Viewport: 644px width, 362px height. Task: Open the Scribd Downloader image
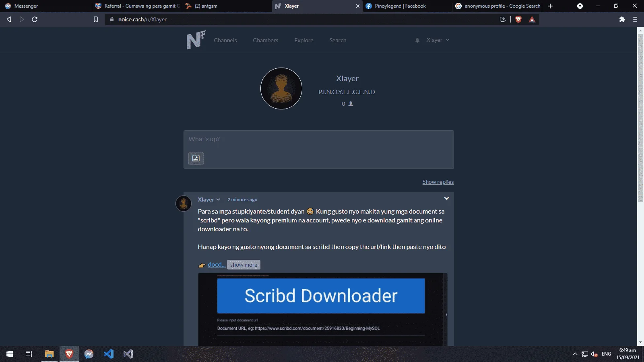coord(323,309)
